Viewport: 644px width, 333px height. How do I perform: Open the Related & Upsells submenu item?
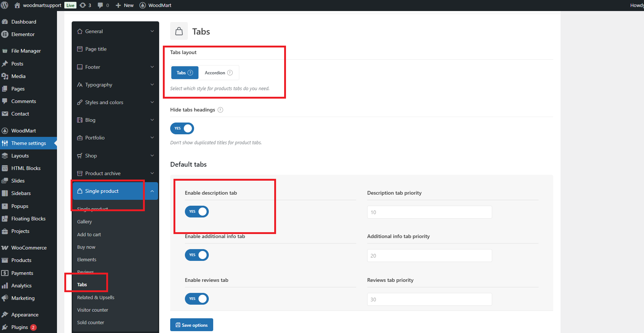click(x=96, y=297)
